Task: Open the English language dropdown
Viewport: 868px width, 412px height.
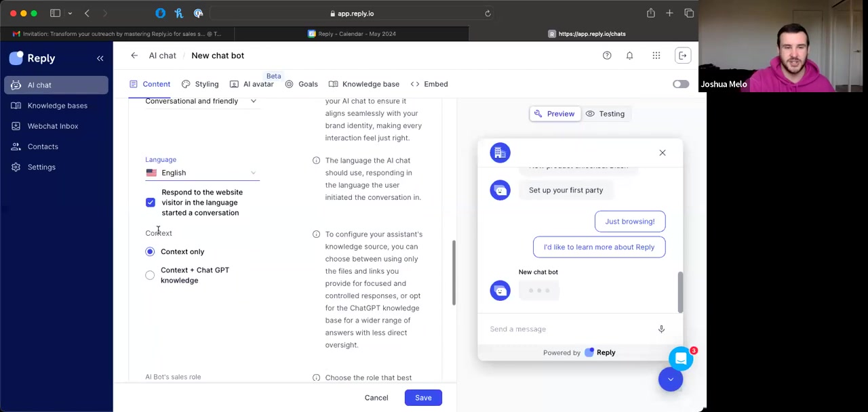Action: [201, 173]
